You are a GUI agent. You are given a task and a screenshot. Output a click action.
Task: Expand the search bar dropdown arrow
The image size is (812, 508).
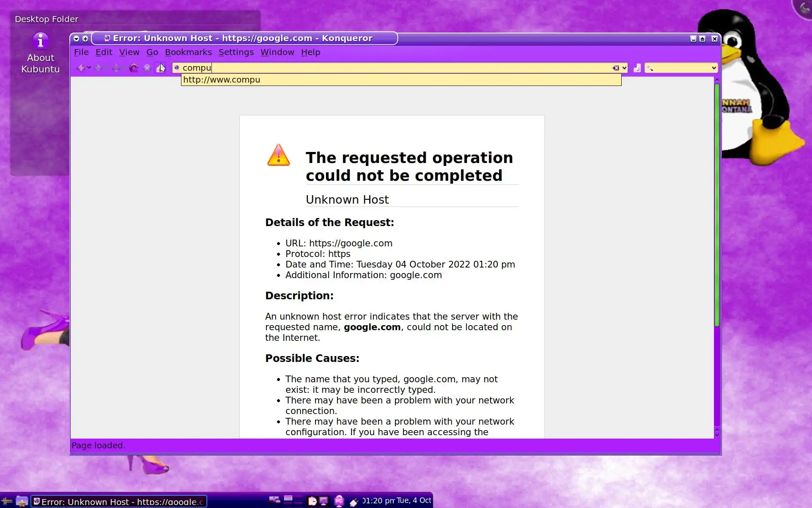(714, 68)
